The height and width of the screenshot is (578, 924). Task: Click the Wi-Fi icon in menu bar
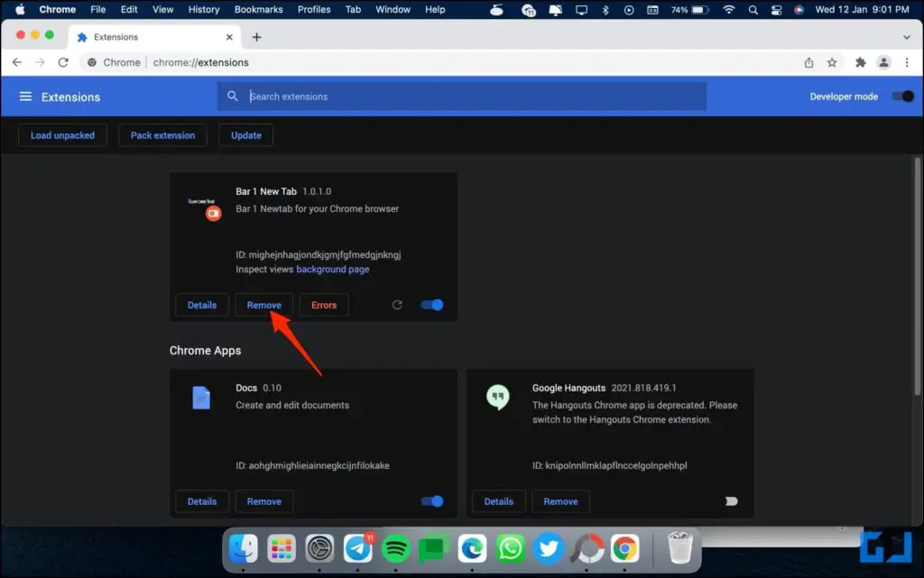(729, 9)
